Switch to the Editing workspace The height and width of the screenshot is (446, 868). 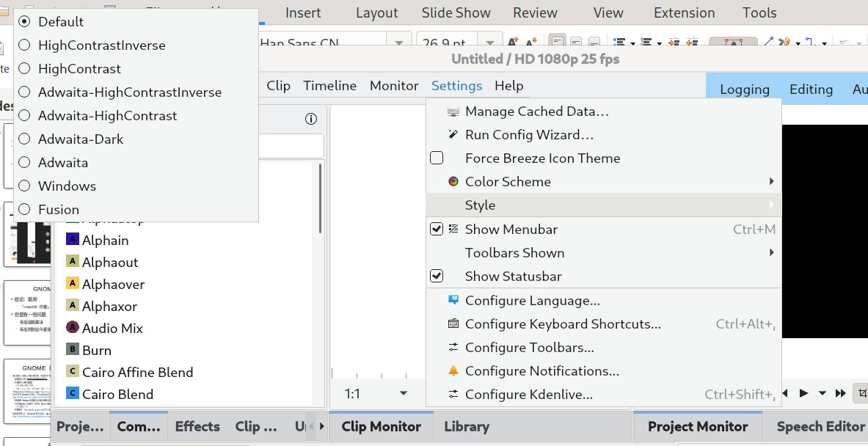click(811, 89)
